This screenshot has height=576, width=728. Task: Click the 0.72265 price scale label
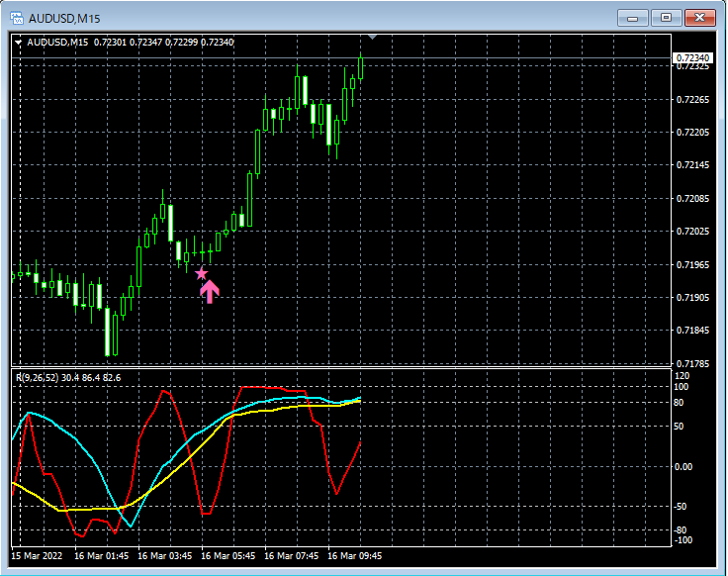[692, 99]
